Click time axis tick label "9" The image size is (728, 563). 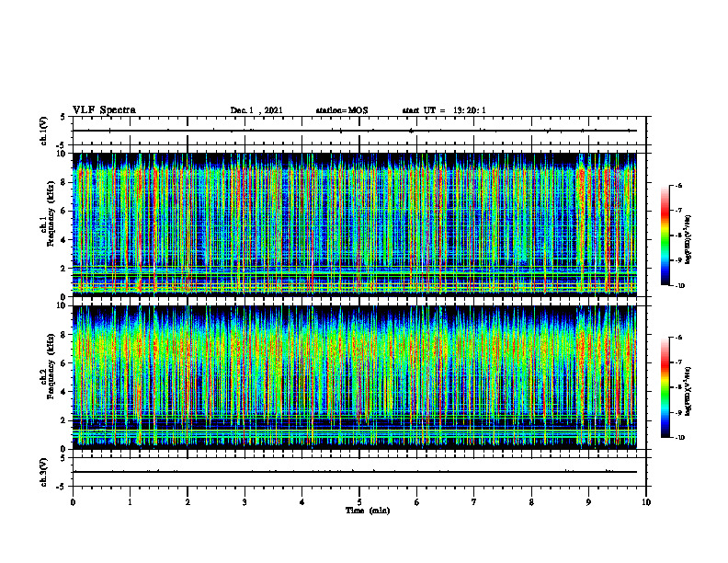(x=588, y=502)
